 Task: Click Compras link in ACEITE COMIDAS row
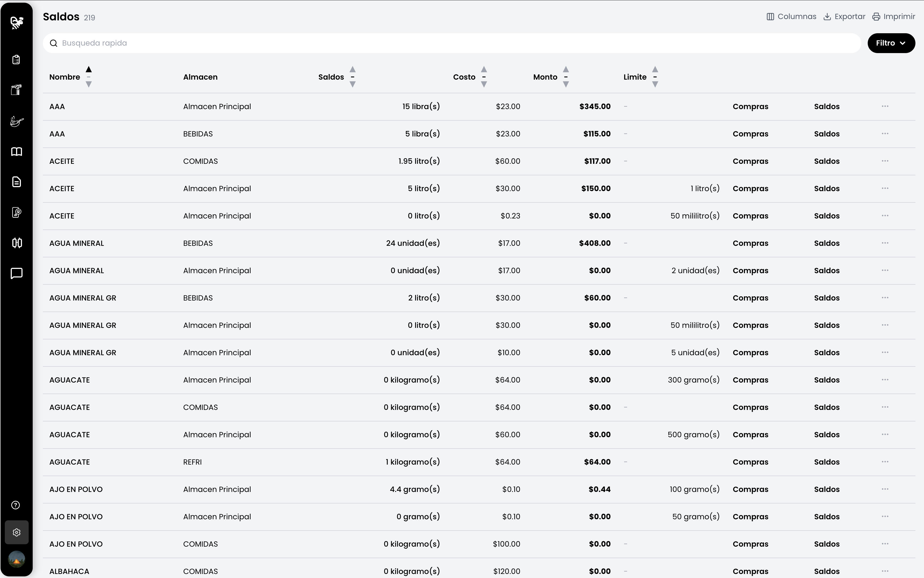click(750, 161)
